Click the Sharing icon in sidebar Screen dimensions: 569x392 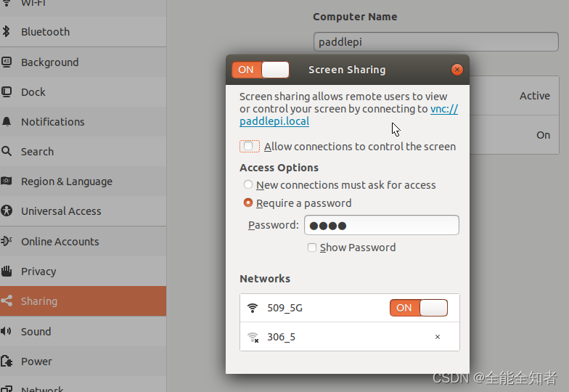7,301
